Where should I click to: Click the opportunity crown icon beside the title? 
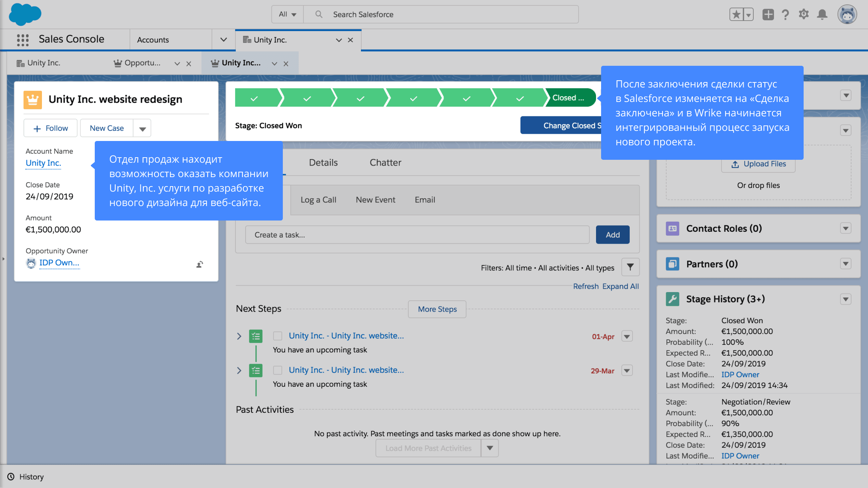point(33,99)
